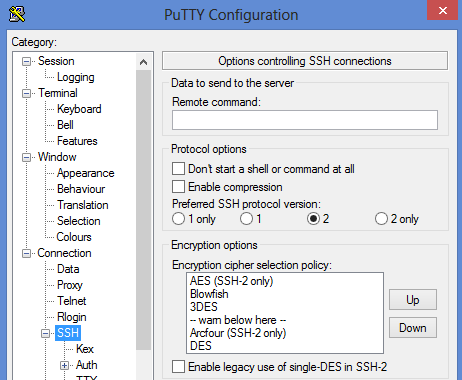The width and height of the screenshot is (462, 380).
Task: Open the Kex category under SSH
Action: click(x=85, y=349)
